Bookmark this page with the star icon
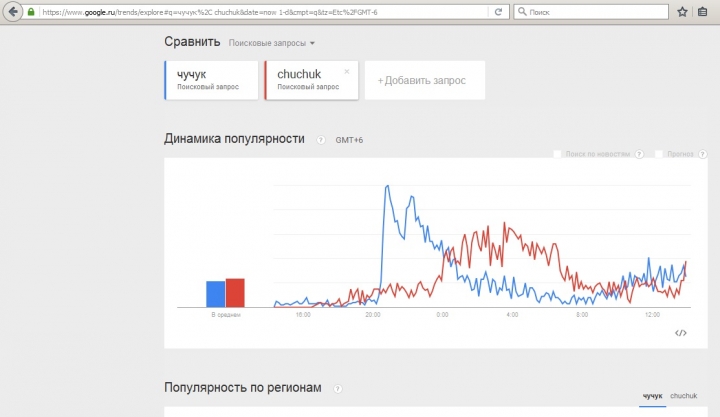This screenshot has width=720, height=417. (682, 12)
